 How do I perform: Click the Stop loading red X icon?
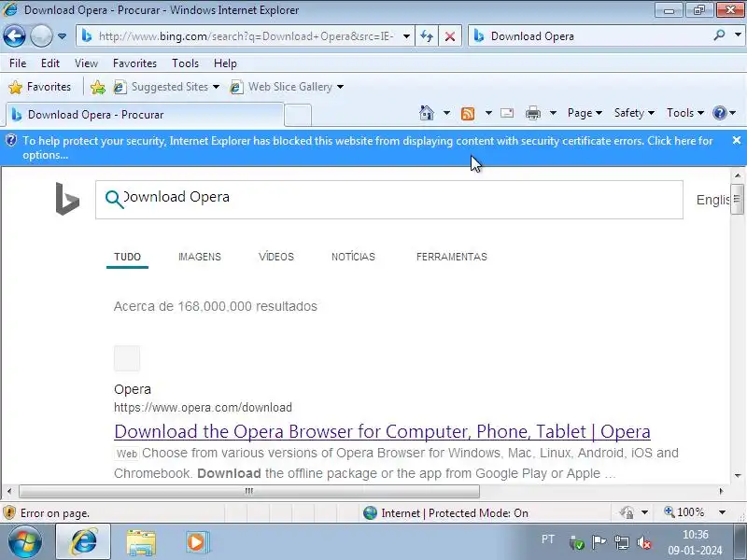[450, 36]
